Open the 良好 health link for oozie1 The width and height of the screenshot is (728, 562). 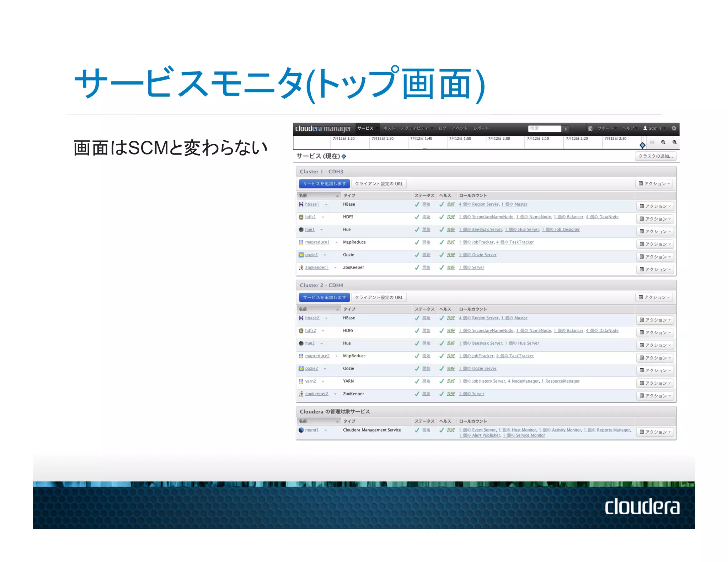(x=451, y=255)
